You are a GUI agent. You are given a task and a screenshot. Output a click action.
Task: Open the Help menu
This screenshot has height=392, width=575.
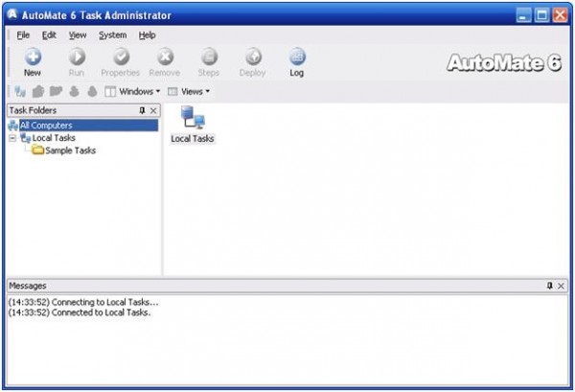tap(147, 35)
